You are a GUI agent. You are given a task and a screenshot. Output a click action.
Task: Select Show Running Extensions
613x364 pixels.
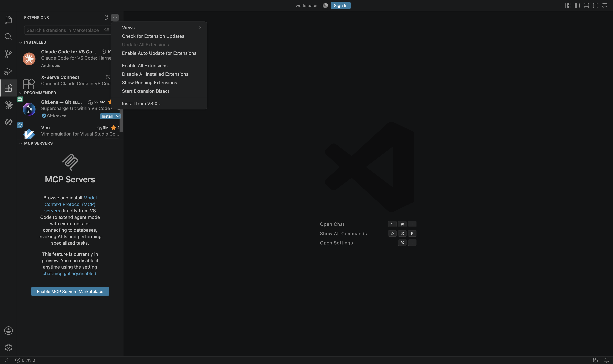tap(159, 83)
